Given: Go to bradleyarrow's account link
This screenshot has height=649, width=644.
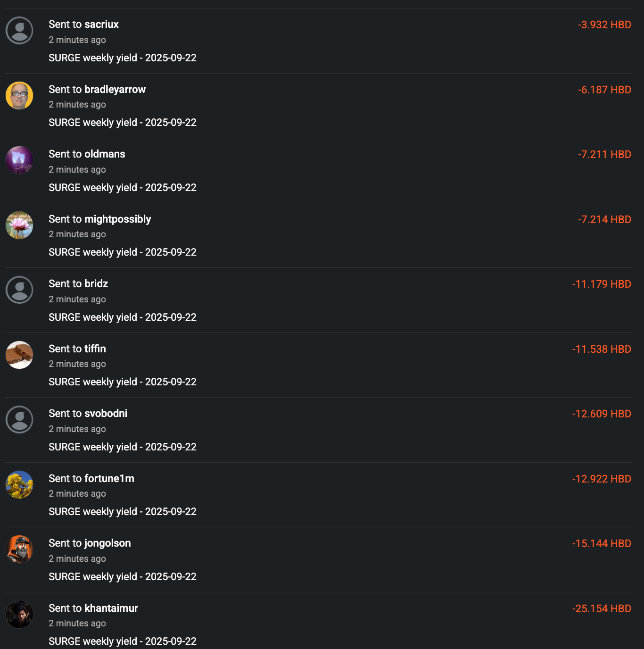Looking at the screenshot, I should coord(115,90).
